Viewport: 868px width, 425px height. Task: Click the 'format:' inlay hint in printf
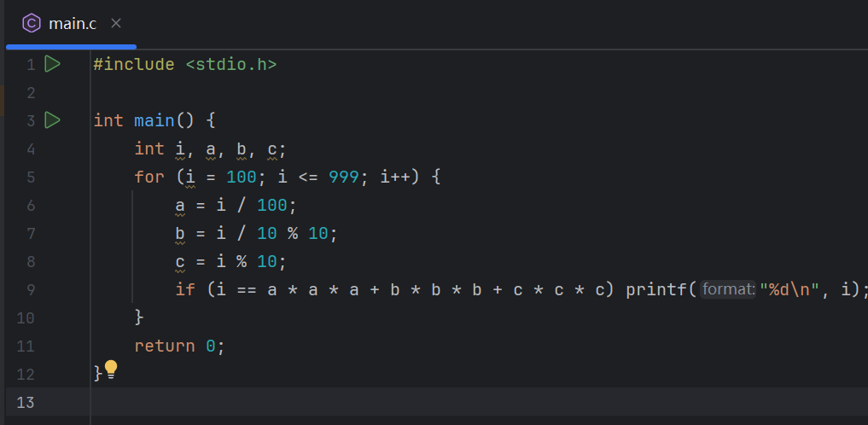[x=728, y=289]
